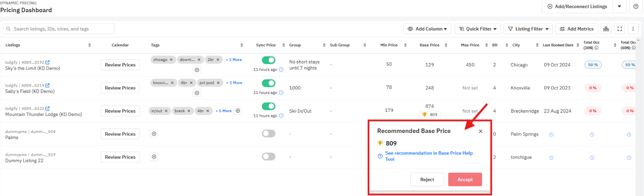Viewport: 644px width, 196px height.
Task: Close the Recommended Base Price popup
Action: coord(480,131)
